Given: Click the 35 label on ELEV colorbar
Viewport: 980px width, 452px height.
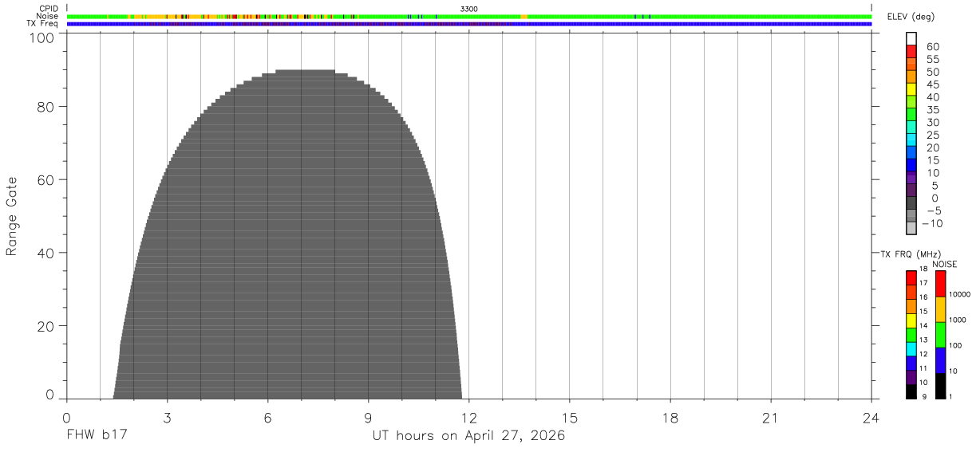Looking at the screenshot, I should point(934,110).
